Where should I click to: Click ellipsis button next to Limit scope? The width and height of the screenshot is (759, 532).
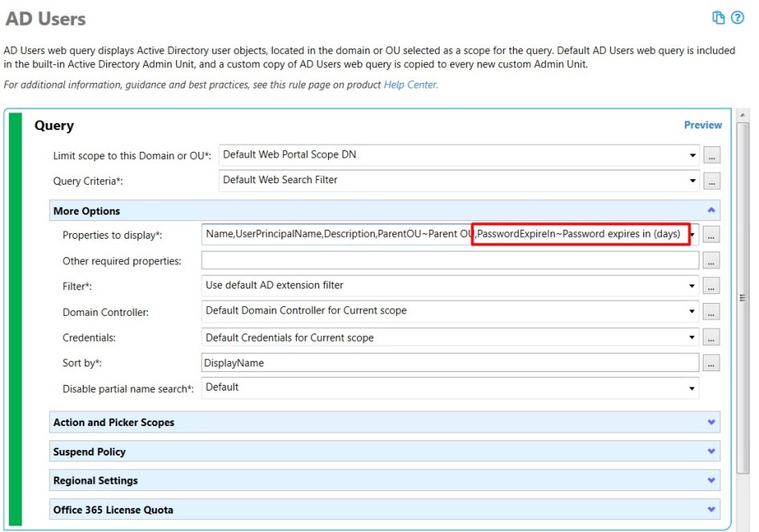pyautogui.click(x=711, y=156)
